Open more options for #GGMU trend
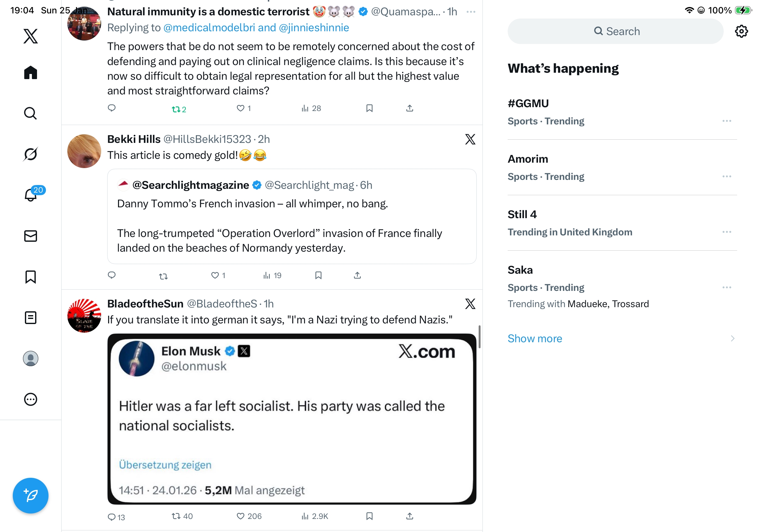The height and width of the screenshot is (532, 762). tap(727, 121)
